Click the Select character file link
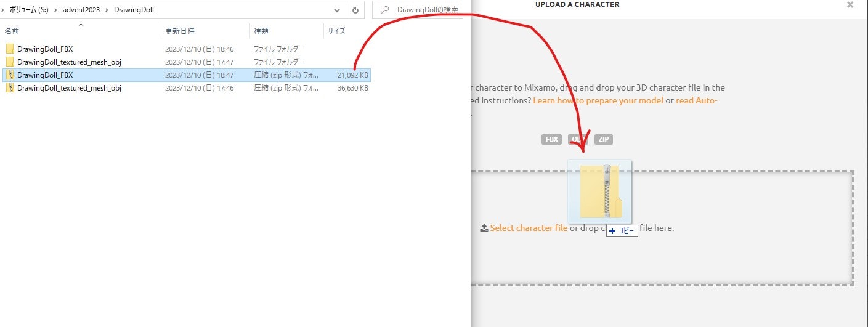 [x=529, y=228]
